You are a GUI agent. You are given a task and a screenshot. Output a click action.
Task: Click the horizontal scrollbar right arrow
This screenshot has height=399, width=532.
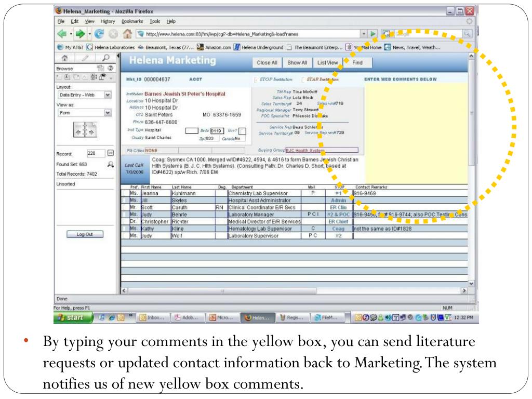464,291
